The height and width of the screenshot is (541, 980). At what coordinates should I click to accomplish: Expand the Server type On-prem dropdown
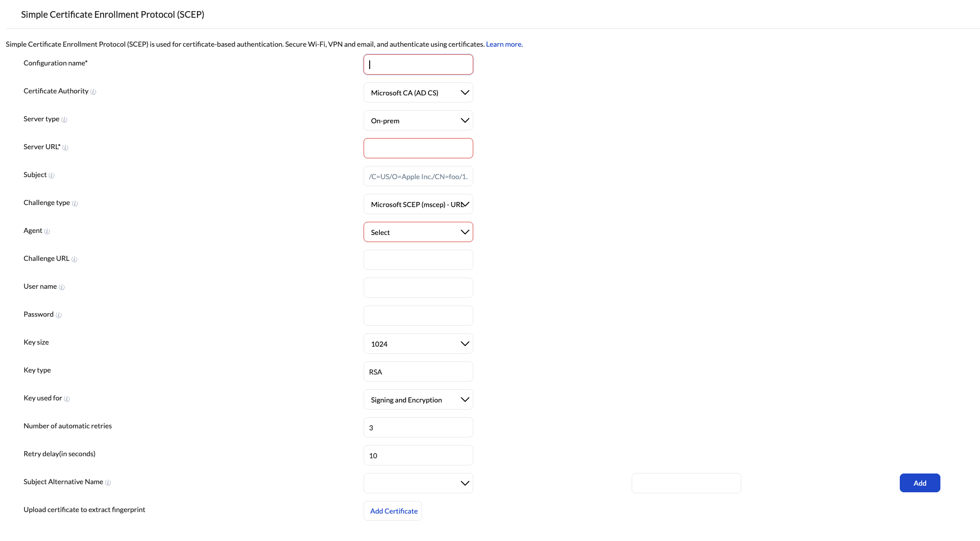[418, 120]
